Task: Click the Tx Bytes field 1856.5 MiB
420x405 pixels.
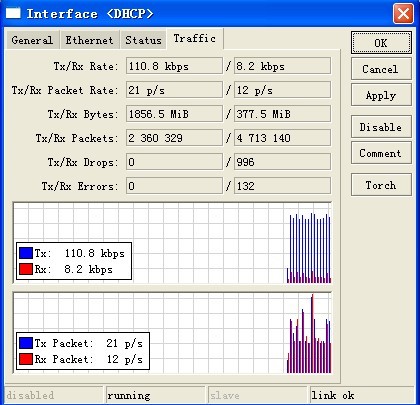Action: click(174, 114)
